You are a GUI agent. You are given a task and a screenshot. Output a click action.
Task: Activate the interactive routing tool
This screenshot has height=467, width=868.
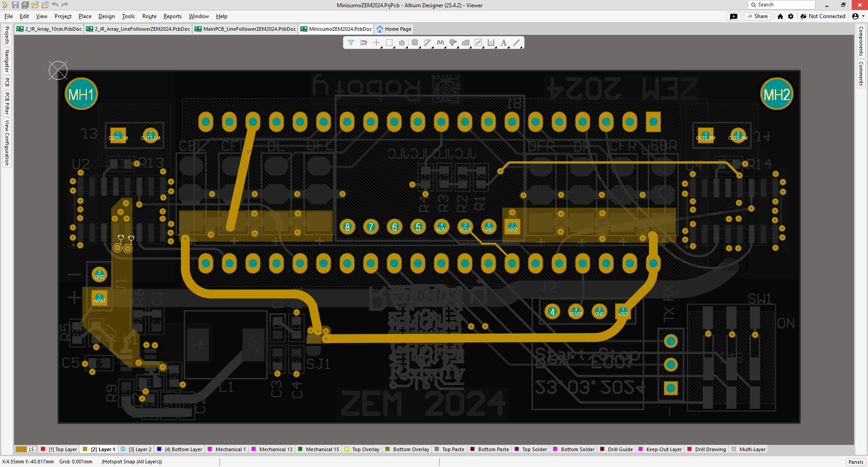pos(427,43)
